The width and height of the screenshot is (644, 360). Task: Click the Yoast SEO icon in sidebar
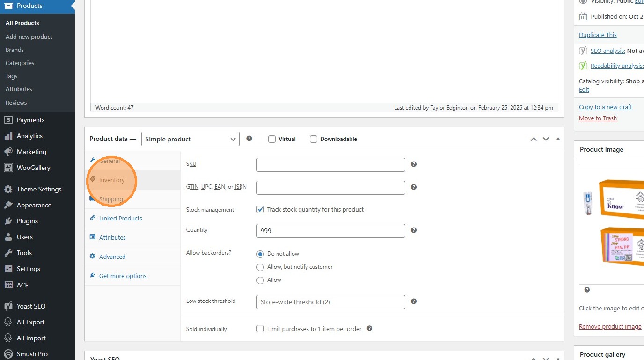tap(8, 306)
